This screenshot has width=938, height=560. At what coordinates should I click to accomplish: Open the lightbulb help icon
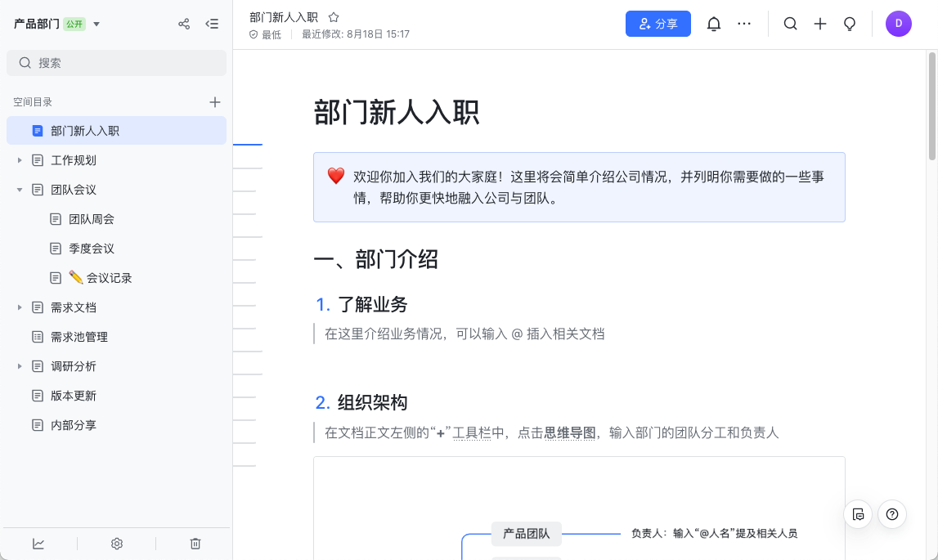tap(850, 24)
